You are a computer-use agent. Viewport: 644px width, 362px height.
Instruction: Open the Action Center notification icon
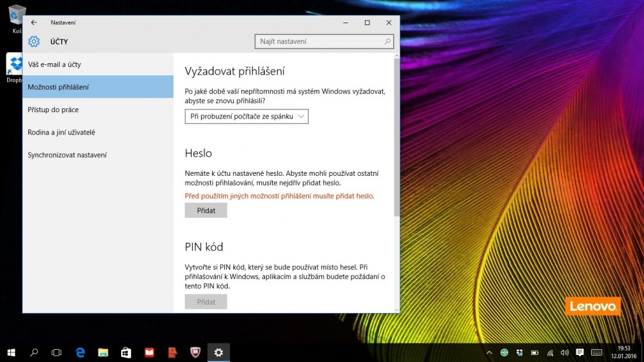pyautogui.click(x=580, y=352)
